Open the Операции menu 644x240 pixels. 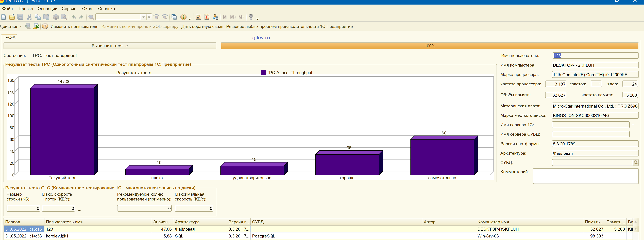pyautogui.click(x=47, y=9)
